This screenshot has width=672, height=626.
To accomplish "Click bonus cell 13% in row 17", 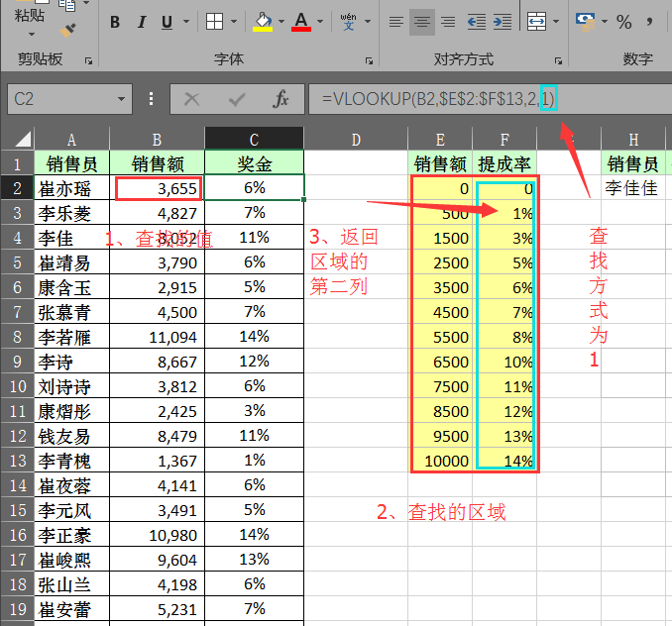I will coord(254,560).
